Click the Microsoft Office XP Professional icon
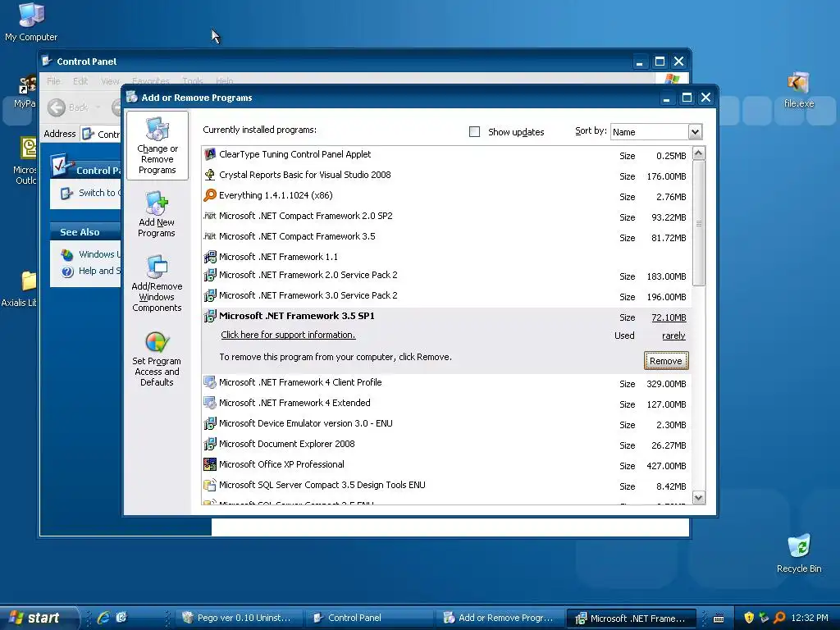The width and height of the screenshot is (840, 630). 210,464
